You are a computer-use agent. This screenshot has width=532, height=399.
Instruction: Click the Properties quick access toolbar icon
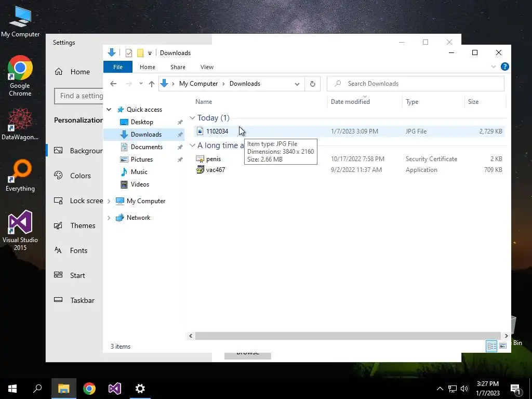[x=129, y=53]
